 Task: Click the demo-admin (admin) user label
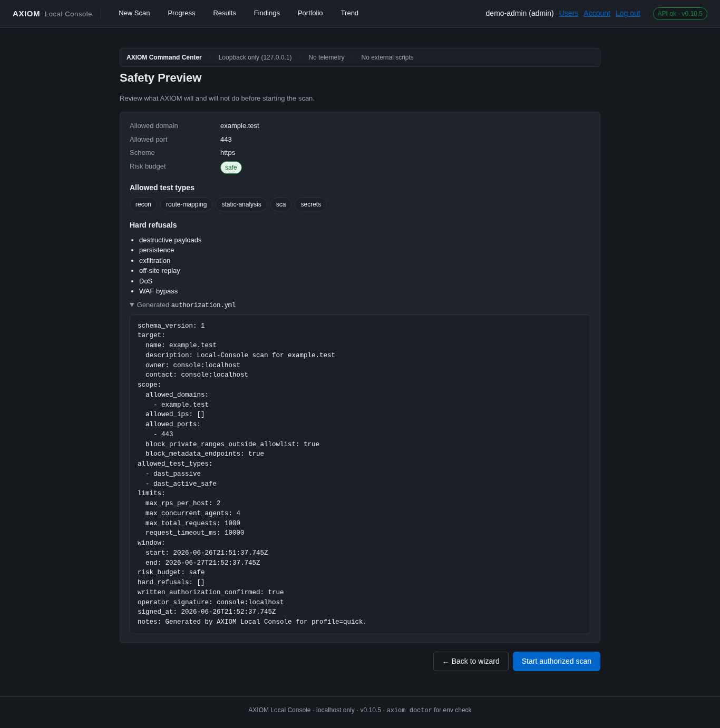pos(520,13)
